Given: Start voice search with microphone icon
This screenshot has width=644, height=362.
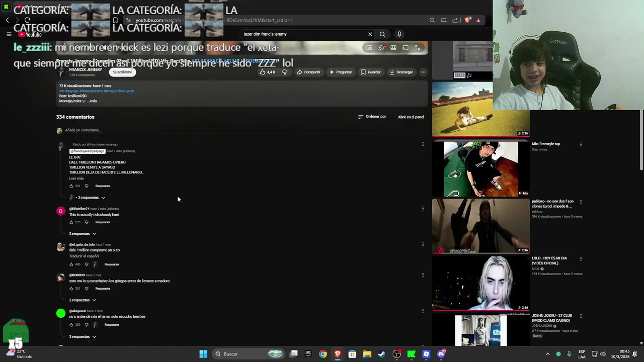Looking at the screenshot, I should click(x=399, y=34).
